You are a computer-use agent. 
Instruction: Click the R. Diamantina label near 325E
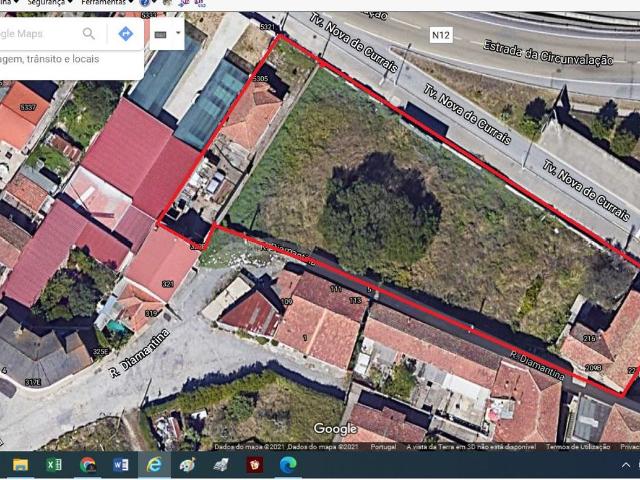click(x=140, y=353)
